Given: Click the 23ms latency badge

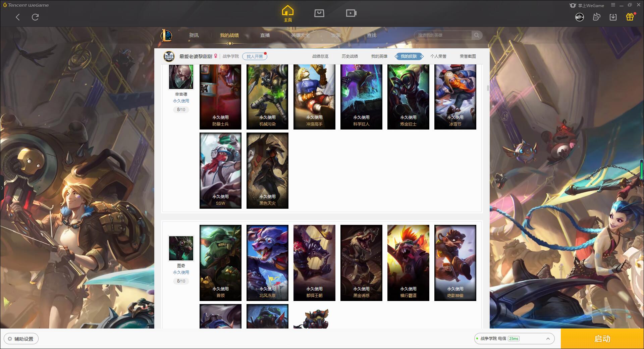Looking at the screenshot, I should click(x=514, y=339).
